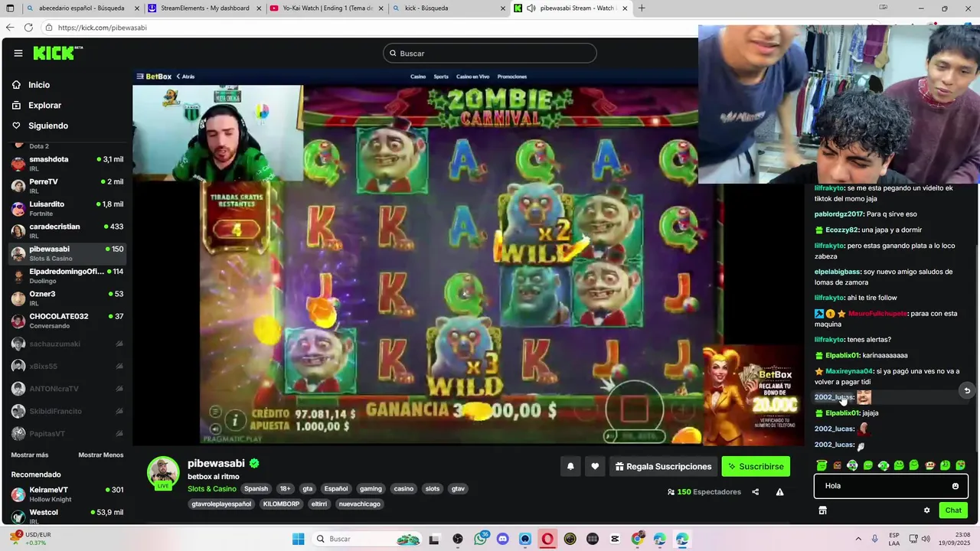The image size is (980, 551).
Task: Open smashdota channel in sidebar
Action: click(67, 163)
